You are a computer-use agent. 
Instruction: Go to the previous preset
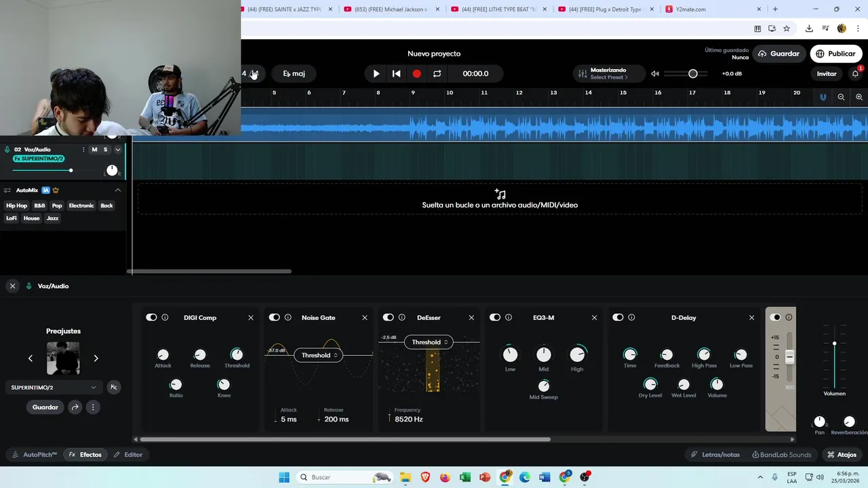30,358
